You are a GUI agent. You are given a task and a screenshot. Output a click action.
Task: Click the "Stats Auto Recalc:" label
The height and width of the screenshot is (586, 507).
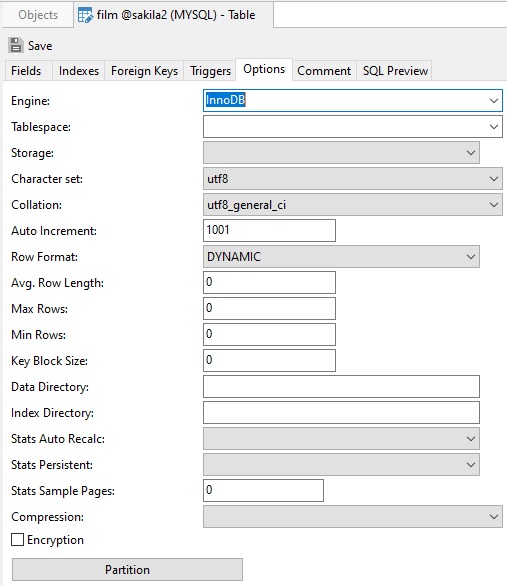tap(58, 439)
